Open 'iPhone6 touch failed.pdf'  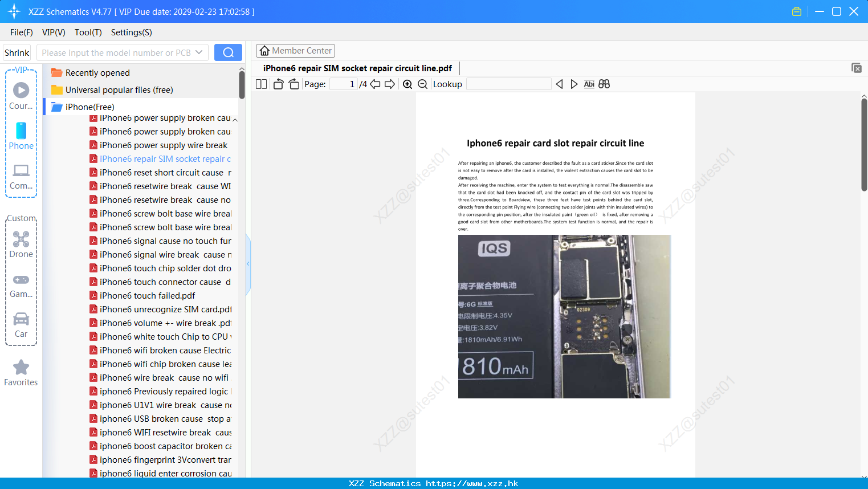142,296
